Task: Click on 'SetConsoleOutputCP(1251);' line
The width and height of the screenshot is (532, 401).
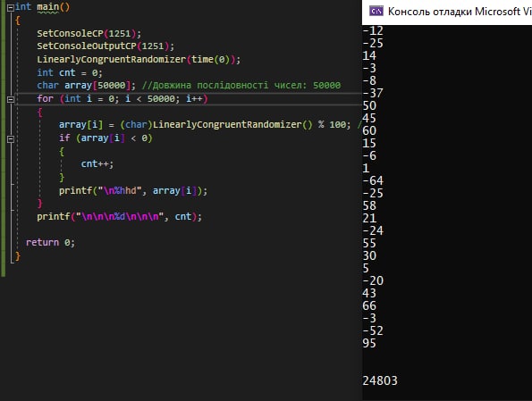Action: point(106,46)
